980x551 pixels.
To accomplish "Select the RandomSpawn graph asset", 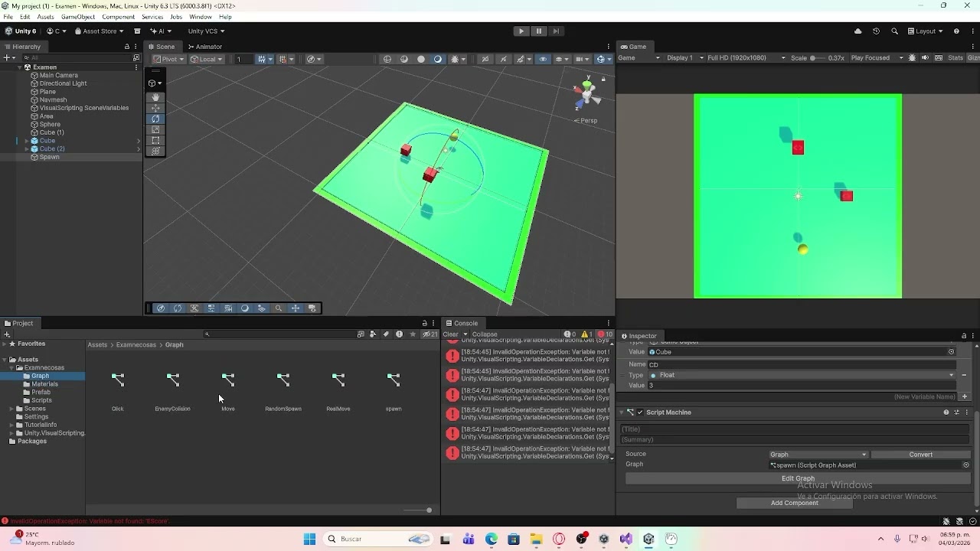I will click(x=283, y=390).
